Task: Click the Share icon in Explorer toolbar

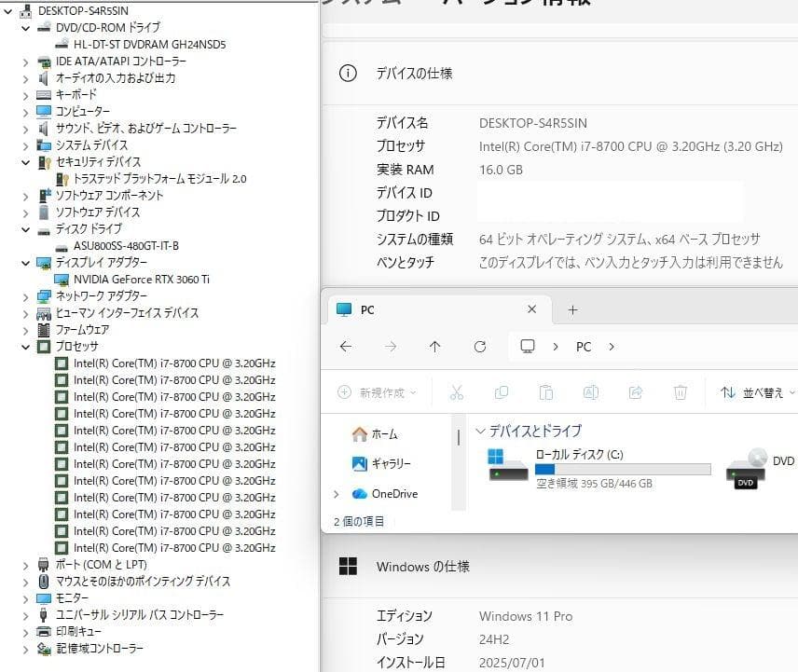Action: (x=636, y=392)
